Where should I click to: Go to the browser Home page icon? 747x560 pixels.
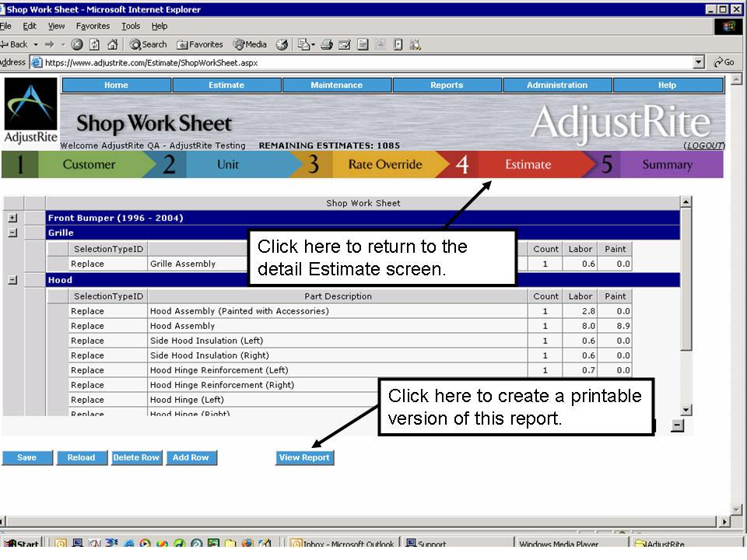[x=112, y=44]
